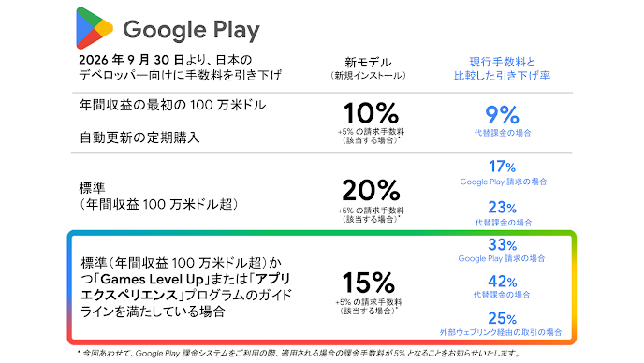Click the blue 42% 代替課金 figure
The image size is (644, 363).
503,282
